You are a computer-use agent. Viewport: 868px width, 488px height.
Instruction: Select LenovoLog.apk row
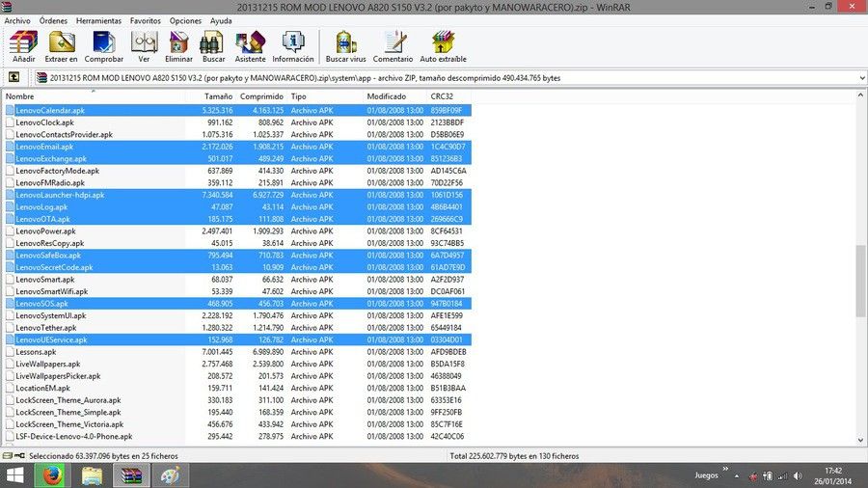(238, 207)
